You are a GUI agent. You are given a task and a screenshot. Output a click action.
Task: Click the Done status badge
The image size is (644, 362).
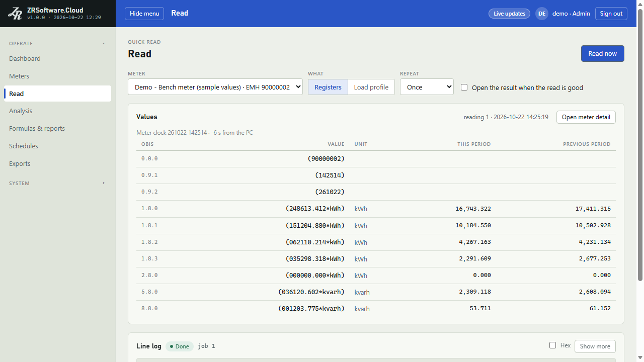pos(180,346)
